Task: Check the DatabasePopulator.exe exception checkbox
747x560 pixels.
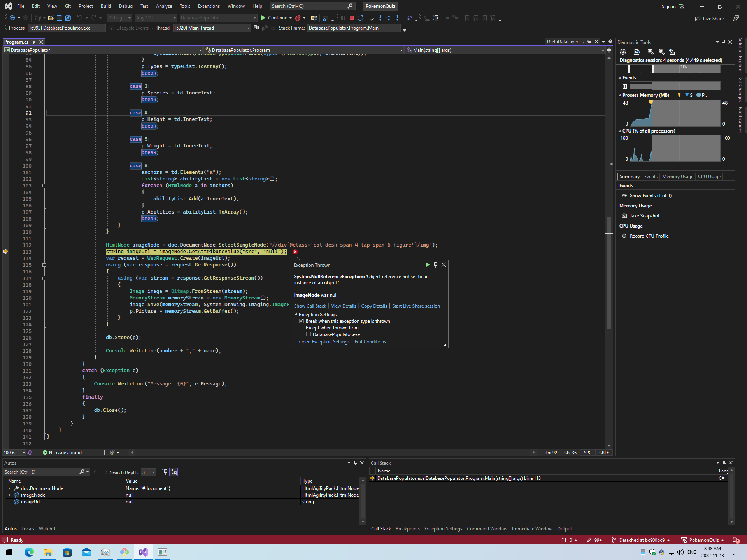Action: tap(309, 334)
